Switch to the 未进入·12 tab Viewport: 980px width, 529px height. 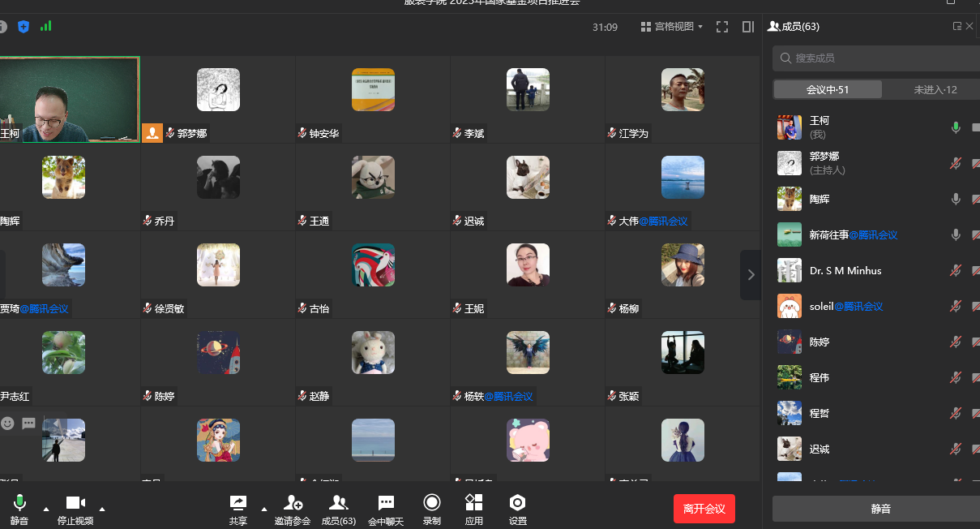[x=935, y=89]
